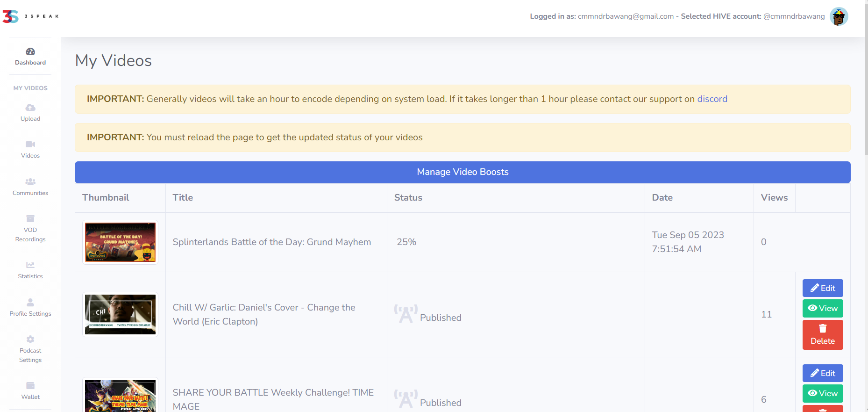Open the Videos camera icon
This screenshot has width=868, height=412.
tap(30, 145)
